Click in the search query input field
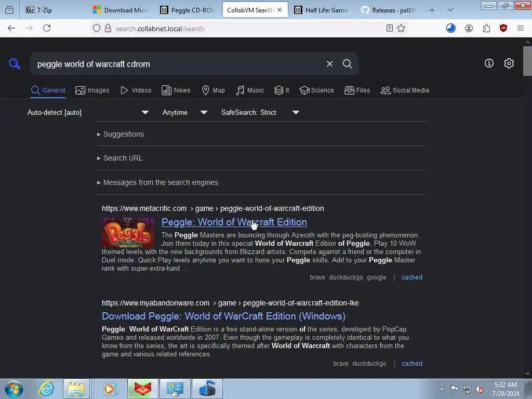Image resolution: width=532 pixels, height=399 pixels. pyautogui.click(x=178, y=64)
